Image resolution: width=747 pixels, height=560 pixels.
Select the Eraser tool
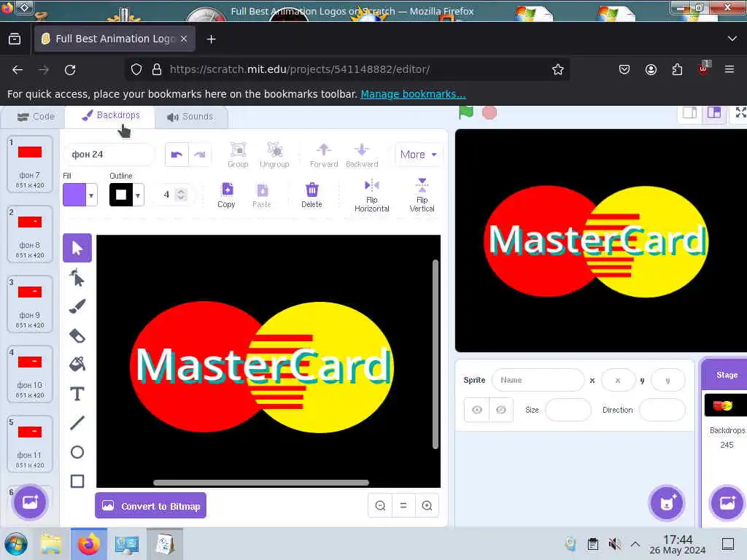(77, 335)
